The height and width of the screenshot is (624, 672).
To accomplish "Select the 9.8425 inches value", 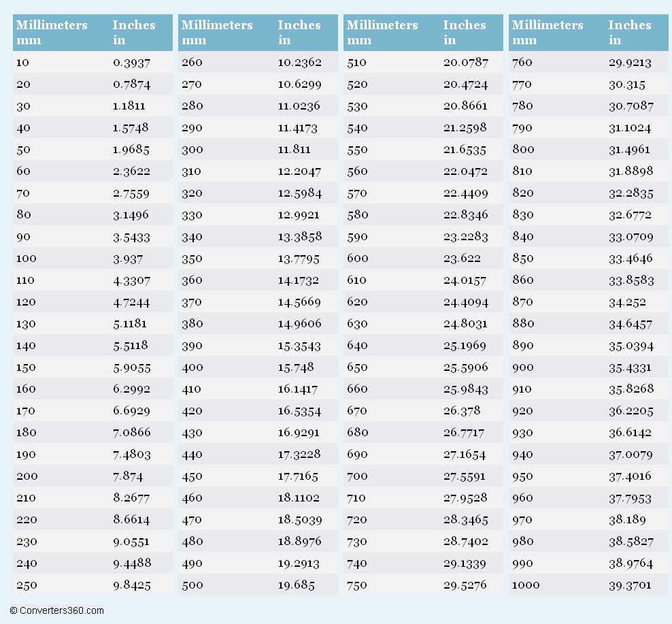I will pos(132,585).
